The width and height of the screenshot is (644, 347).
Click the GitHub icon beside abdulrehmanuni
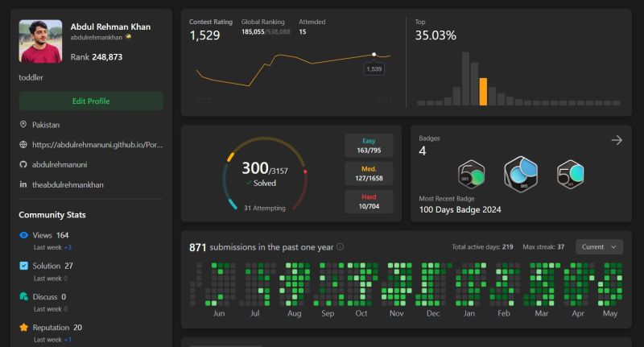(23, 164)
